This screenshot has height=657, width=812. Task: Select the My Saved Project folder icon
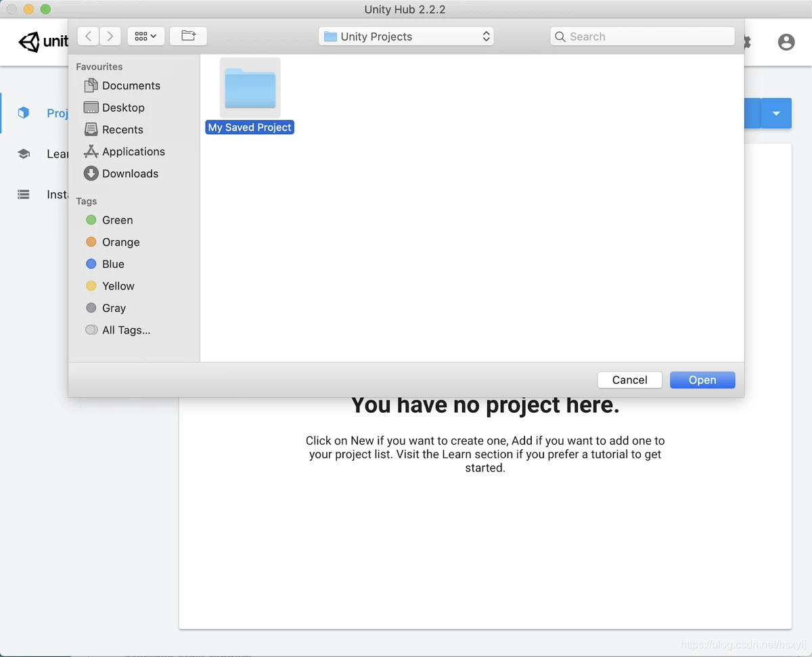point(250,88)
